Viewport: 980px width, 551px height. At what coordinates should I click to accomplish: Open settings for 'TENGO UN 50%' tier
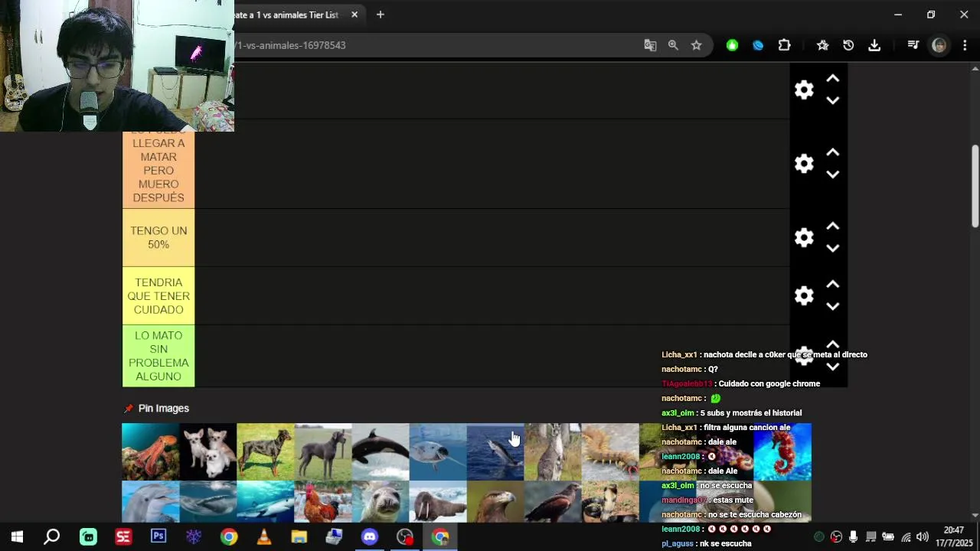pyautogui.click(x=804, y=237)
